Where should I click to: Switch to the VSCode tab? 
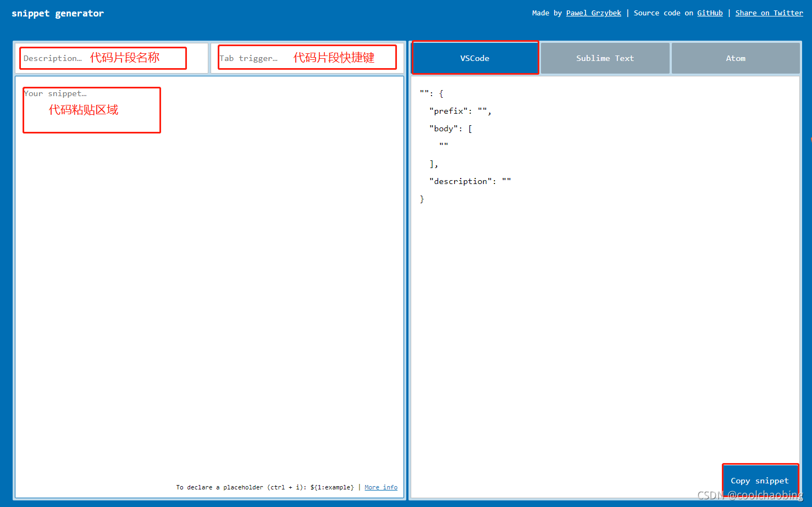pyautogui.click(x=474, y=58)
